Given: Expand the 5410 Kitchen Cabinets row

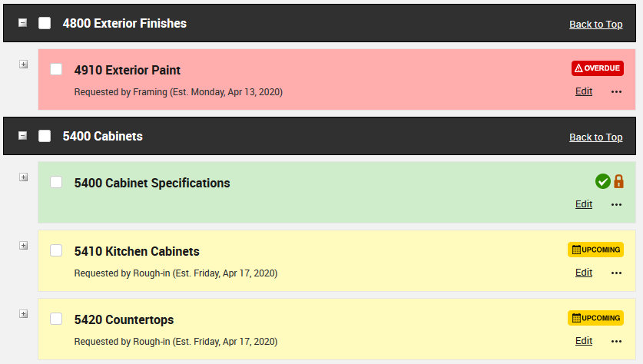Looking at the screenshot, I should pos(23,246).
